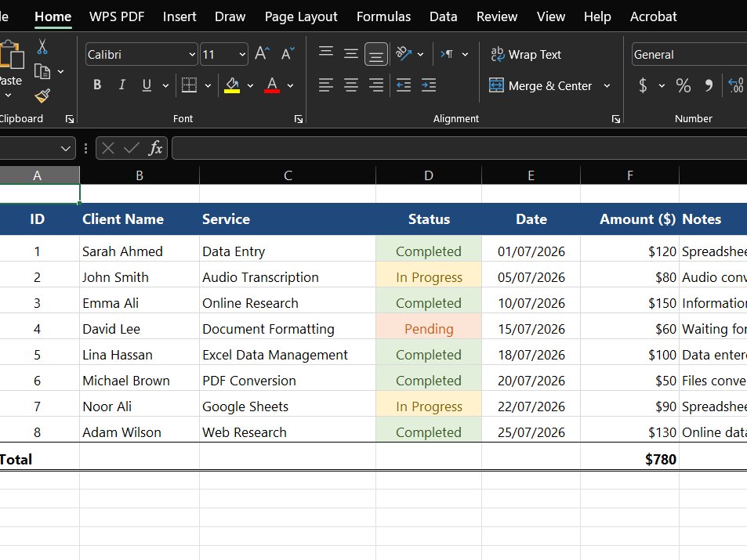Select column D header
Image resolution: width=747 pixels, height=560 pixels.
pyautogui.click(x=429, y=175)
